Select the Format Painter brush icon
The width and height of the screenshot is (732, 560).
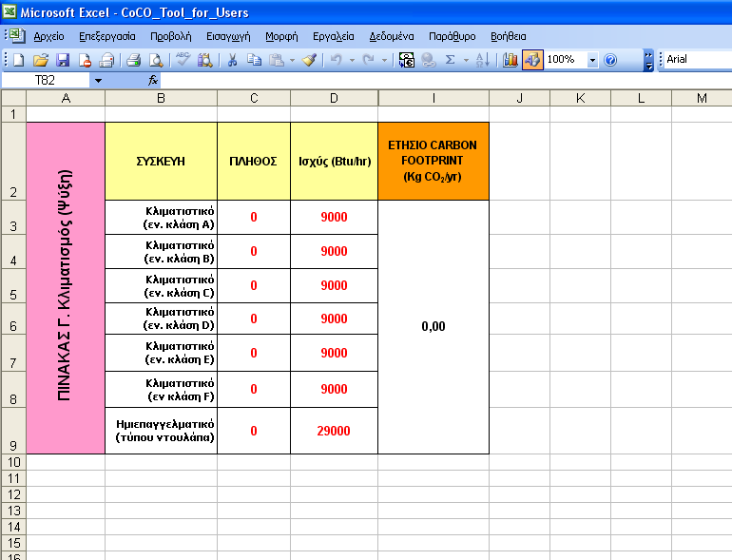310,60
